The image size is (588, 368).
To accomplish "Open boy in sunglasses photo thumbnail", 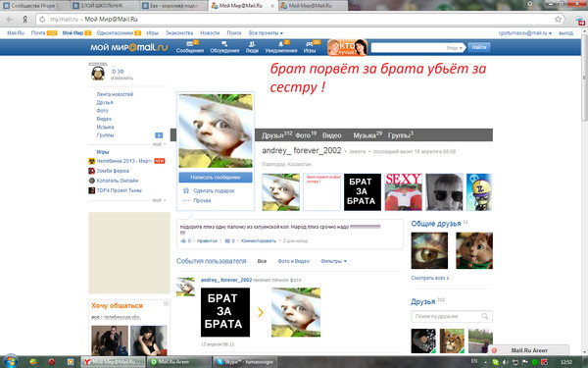I will [444, 192].
